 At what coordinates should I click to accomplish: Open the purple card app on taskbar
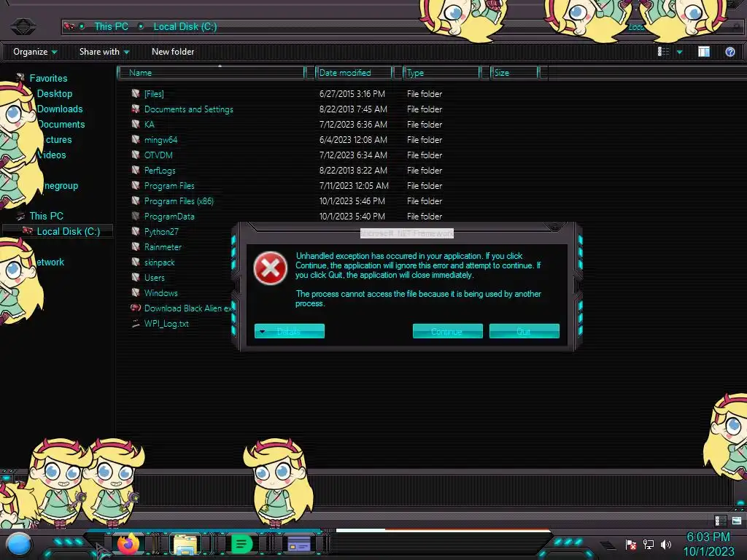click(299, 544)
